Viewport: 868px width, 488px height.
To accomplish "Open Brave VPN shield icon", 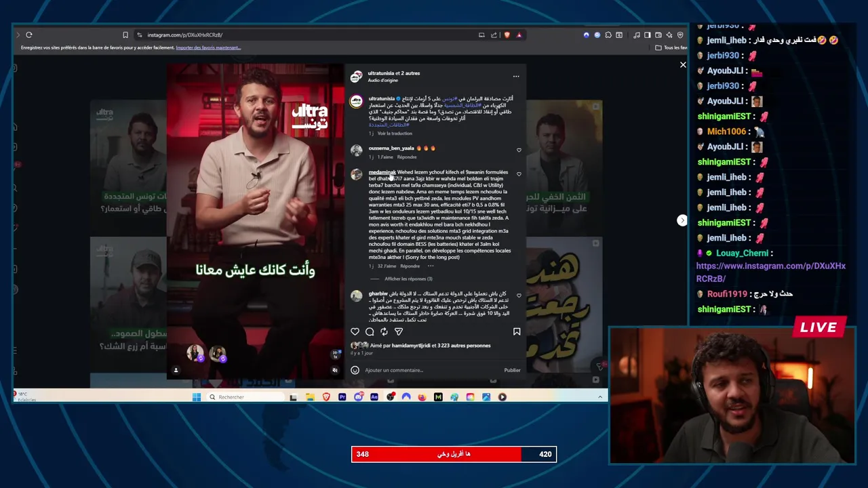I will (680, 35).
